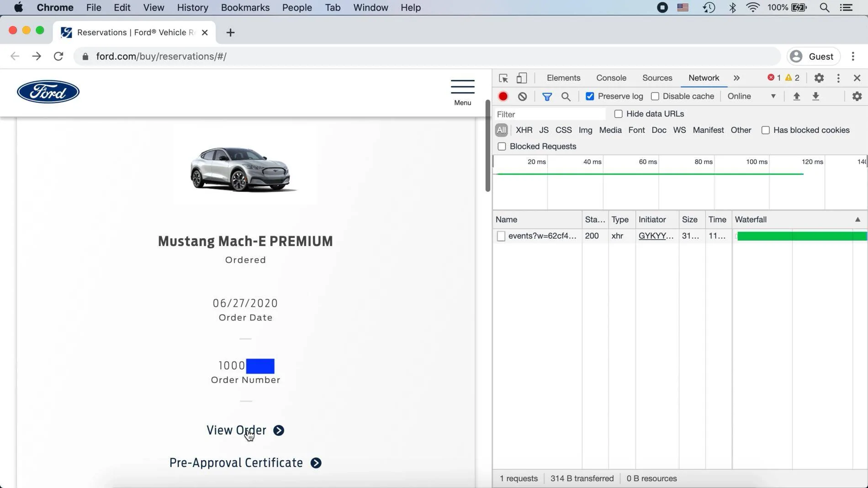Click the site lock icon

85,57
